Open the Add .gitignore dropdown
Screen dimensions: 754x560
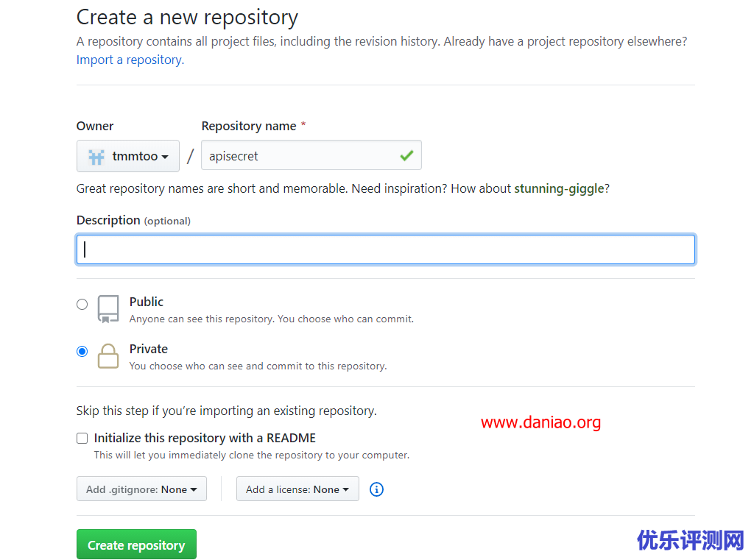click(141, 489)
